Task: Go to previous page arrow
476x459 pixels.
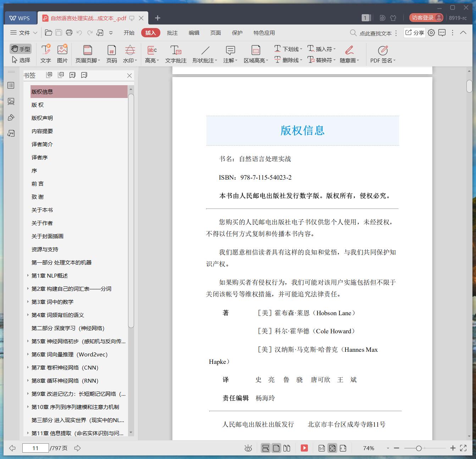Action: (12, 448)
